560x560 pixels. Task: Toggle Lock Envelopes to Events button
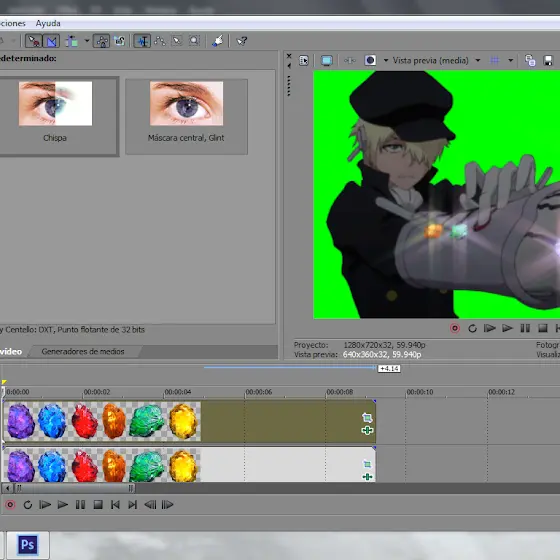point(101,41)
